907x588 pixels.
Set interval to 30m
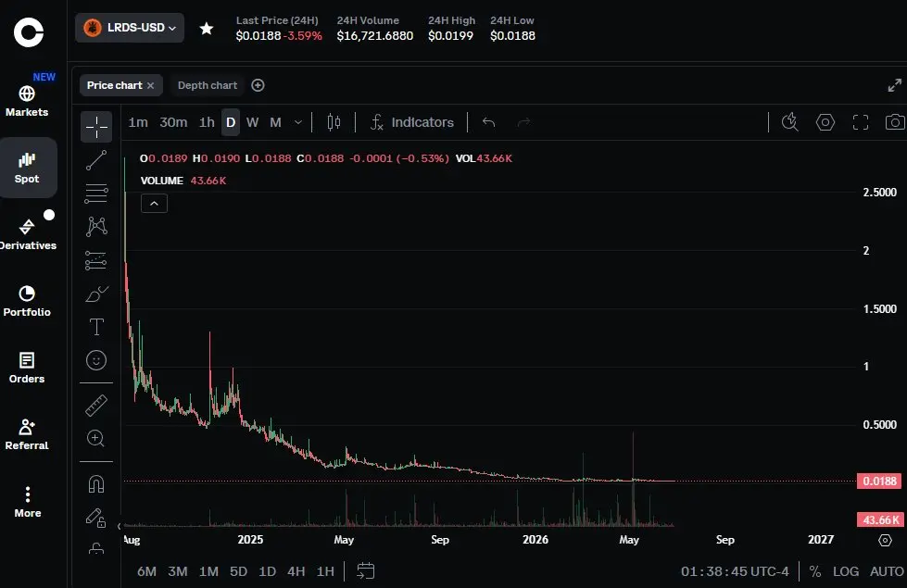(x=173, y=122)
